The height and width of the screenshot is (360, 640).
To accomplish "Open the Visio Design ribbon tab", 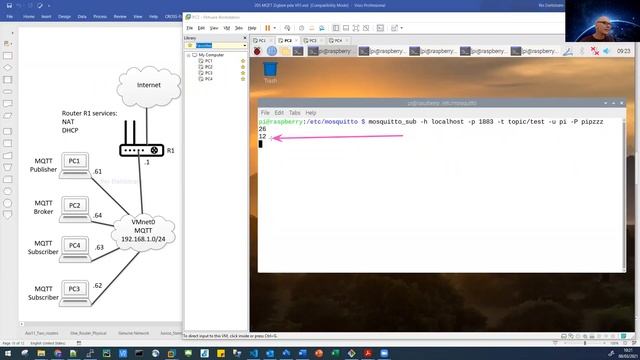I will click(x=64, y=17).
